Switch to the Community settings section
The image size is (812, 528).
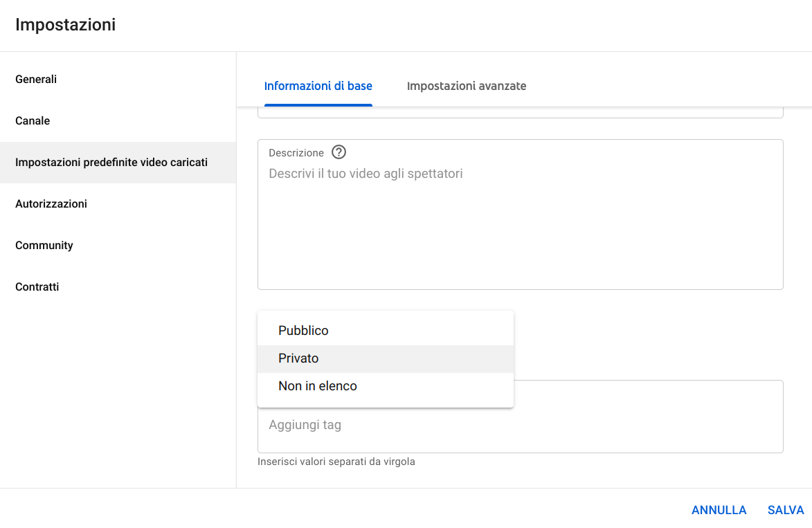[44, 246]
